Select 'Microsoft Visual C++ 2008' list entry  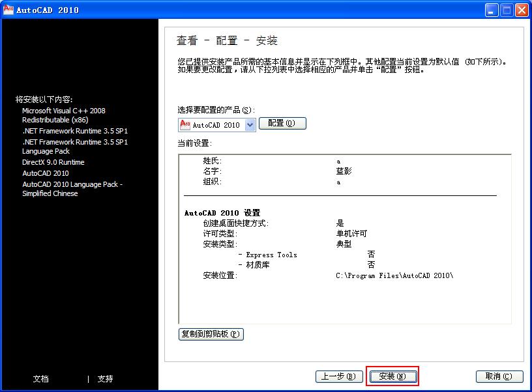pos(64,115)
